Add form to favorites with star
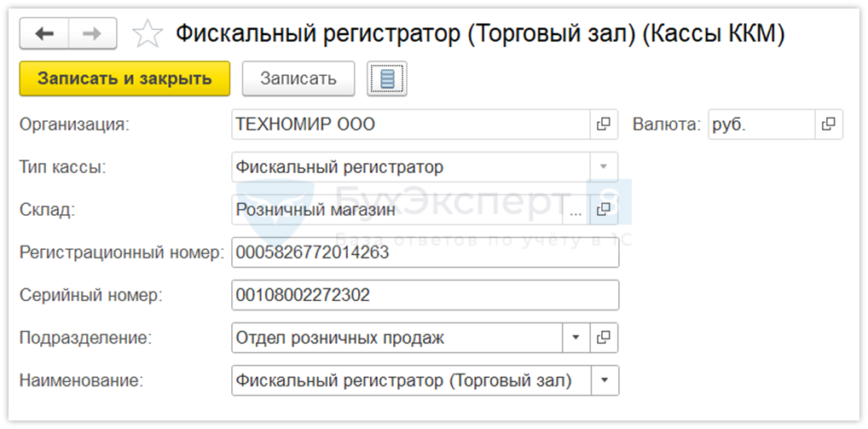 pos(148,34)
